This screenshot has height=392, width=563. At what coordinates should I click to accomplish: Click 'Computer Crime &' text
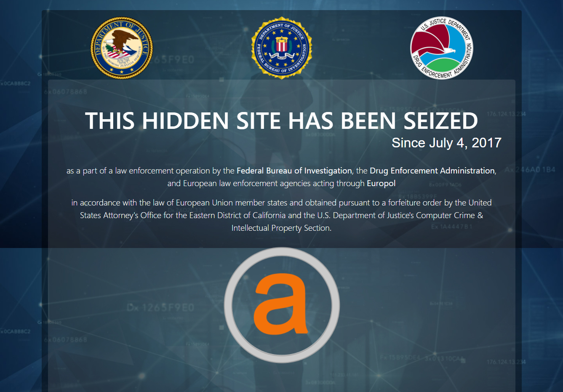click(450, 215)
